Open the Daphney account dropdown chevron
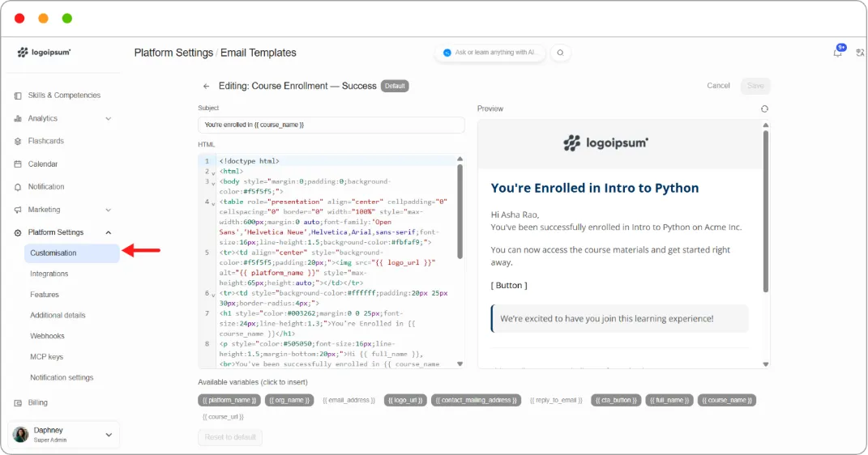Screen dimensions: 868x455 click(109, 435)
